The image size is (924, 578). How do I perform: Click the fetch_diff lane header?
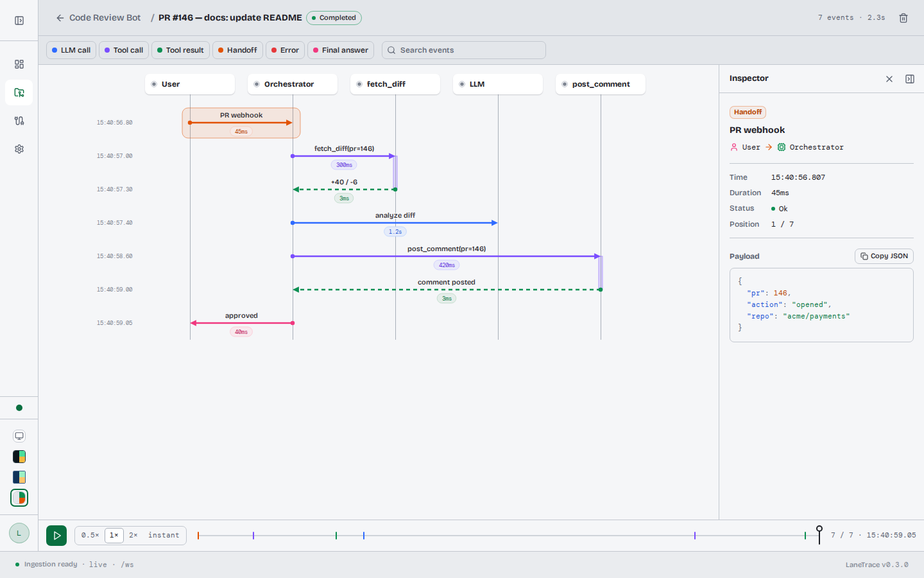(x=395, y=84)
